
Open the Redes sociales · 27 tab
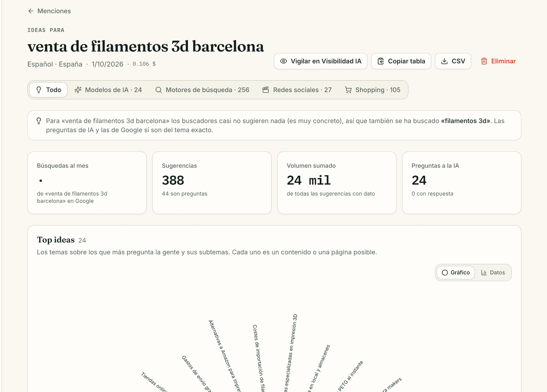point(297,90)
